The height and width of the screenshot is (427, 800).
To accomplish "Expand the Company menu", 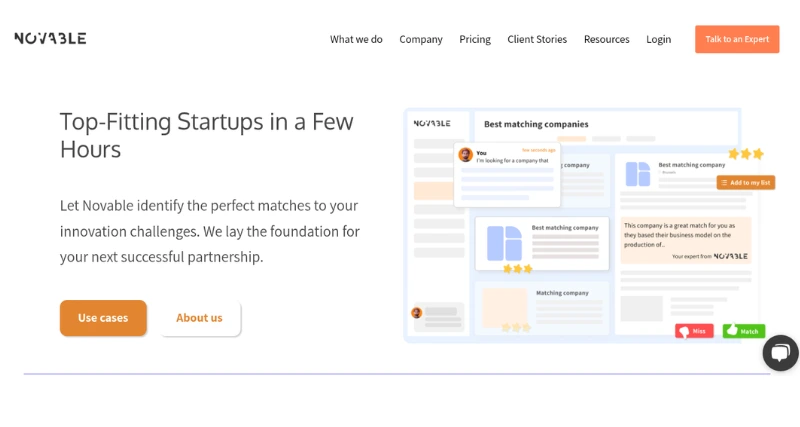I will click(x=421, y=39).
